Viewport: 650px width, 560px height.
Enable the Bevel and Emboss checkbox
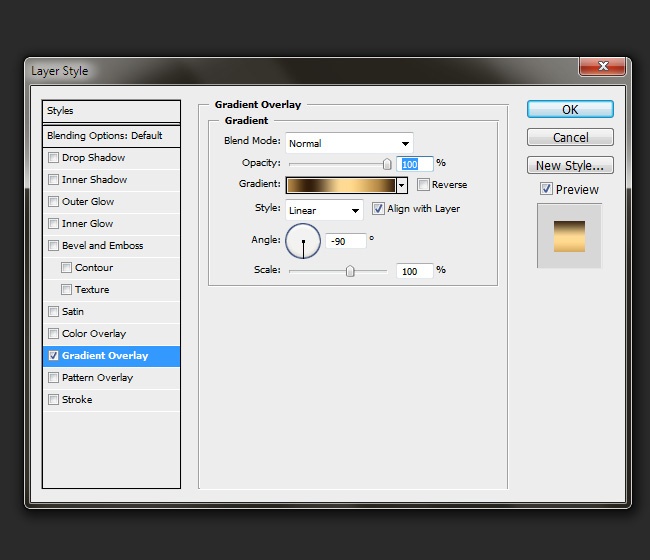click(53, 245)
